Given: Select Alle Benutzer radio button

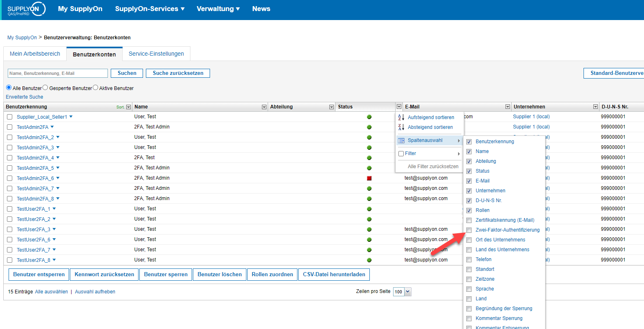Looking at the screenshot, I should pos(9,88).
